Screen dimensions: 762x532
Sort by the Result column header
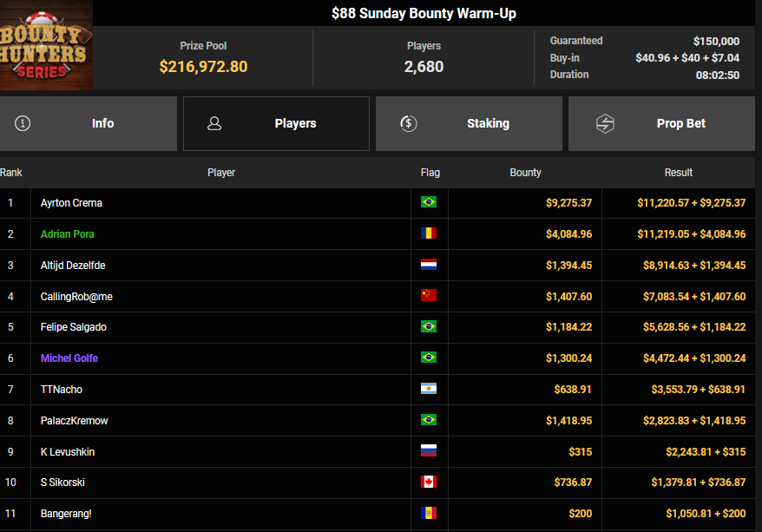pos(678,173)
